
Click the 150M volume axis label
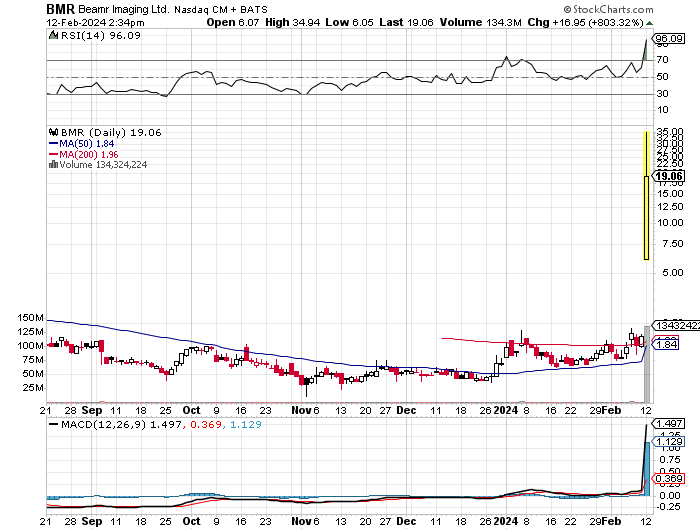point(30,317)
